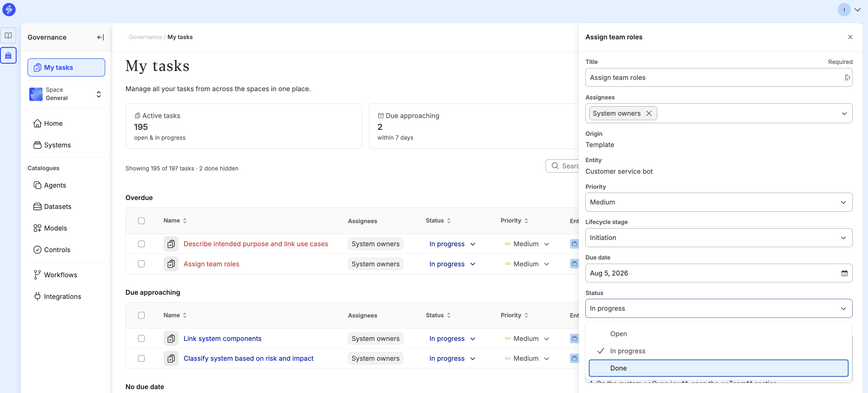Click the Search tasks field
Screen dimensions: 868x393
click(x=562, y=166)
